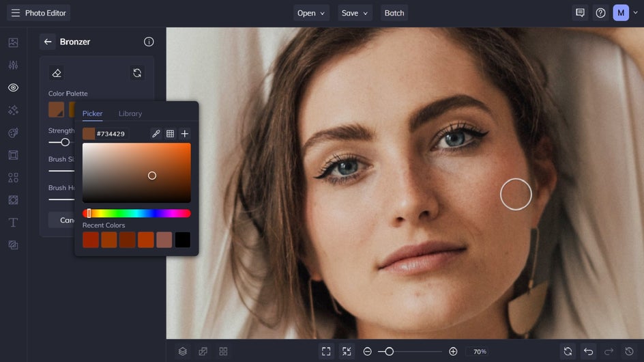
Task: Open the account menu chevron beside avatar
Action: 635,13
